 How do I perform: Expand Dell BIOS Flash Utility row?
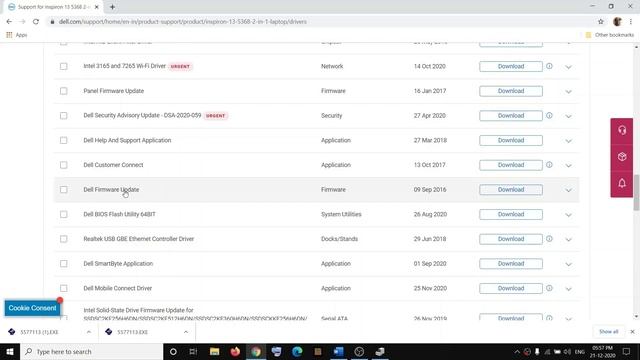click(569, 215)
